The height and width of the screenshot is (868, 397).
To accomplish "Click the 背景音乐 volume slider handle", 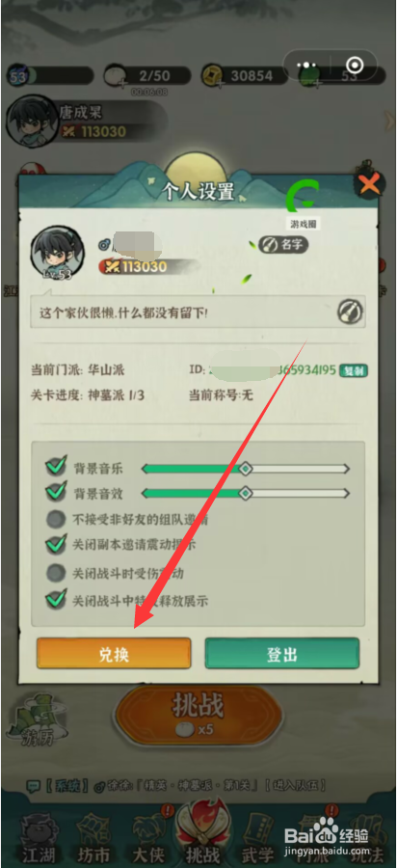I will pyautogui.click(x=245, y=469).
